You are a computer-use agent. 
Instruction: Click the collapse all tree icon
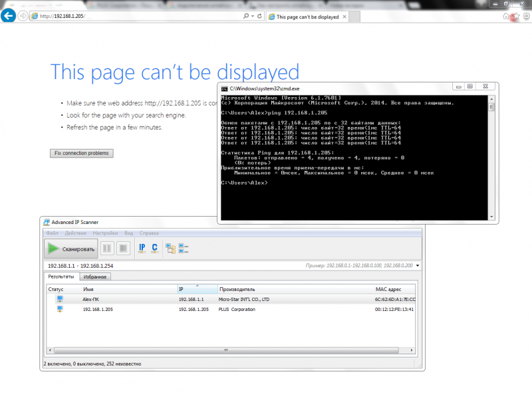click(184, 249)
